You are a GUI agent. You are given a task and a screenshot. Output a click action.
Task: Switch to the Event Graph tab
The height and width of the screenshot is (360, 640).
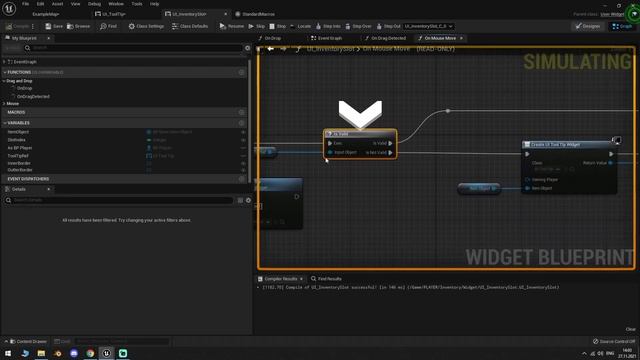(327, 38)
